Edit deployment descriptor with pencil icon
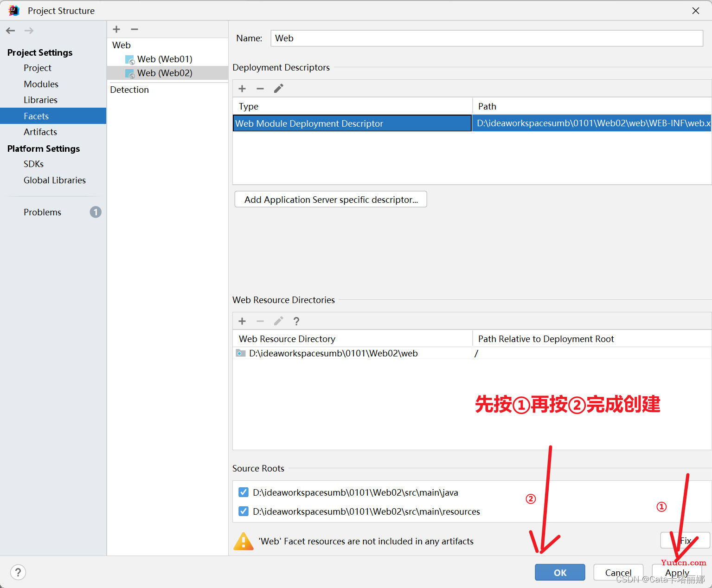The height and width of the screenshot is (588, 712). point(278,89)
